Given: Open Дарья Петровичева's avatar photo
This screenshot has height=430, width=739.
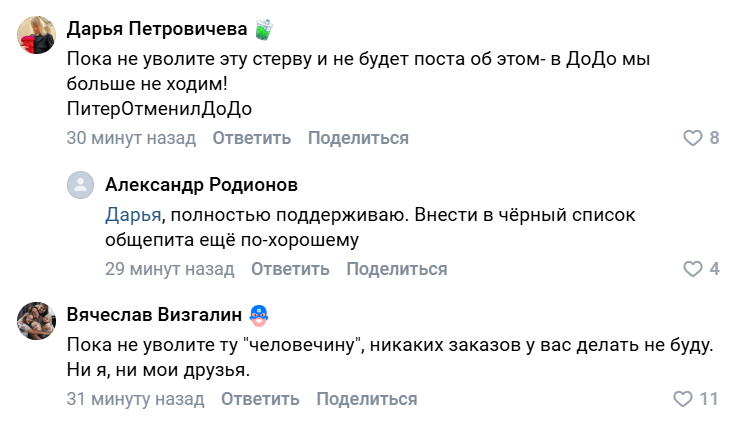Looking at the screenshot, I should click(36, 35).
